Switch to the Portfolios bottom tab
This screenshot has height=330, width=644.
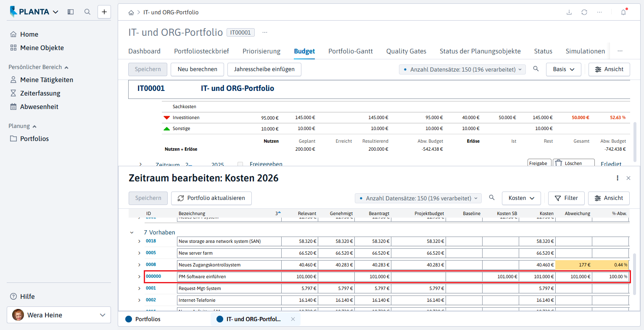point(143,319)
